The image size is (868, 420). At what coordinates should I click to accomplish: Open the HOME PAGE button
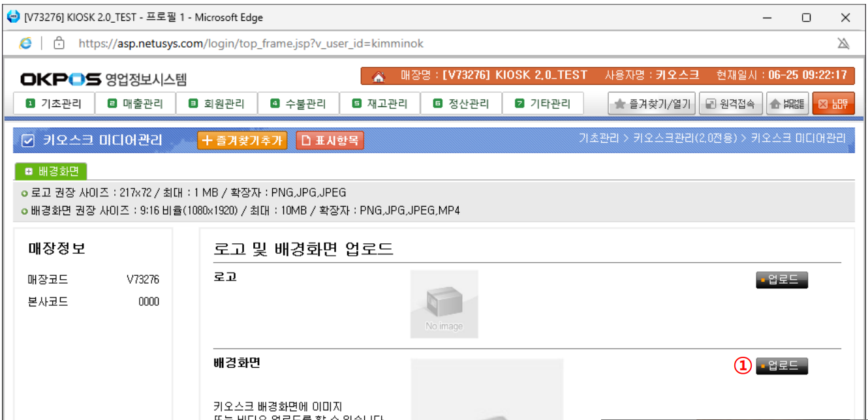tap(788, 104)
